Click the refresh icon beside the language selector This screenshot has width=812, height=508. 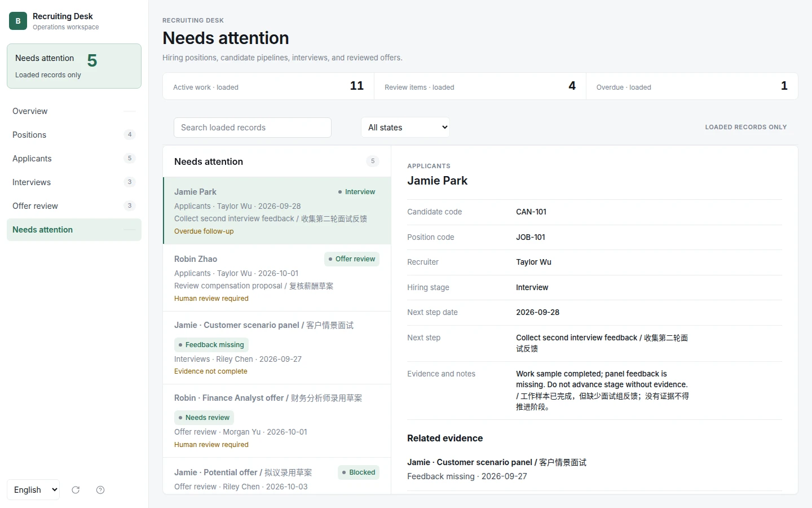(76, 490)
